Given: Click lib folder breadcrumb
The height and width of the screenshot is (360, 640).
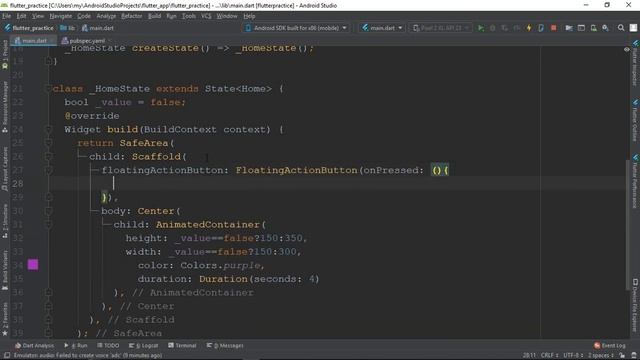Looking at the screenshot, I should [67, 28].
